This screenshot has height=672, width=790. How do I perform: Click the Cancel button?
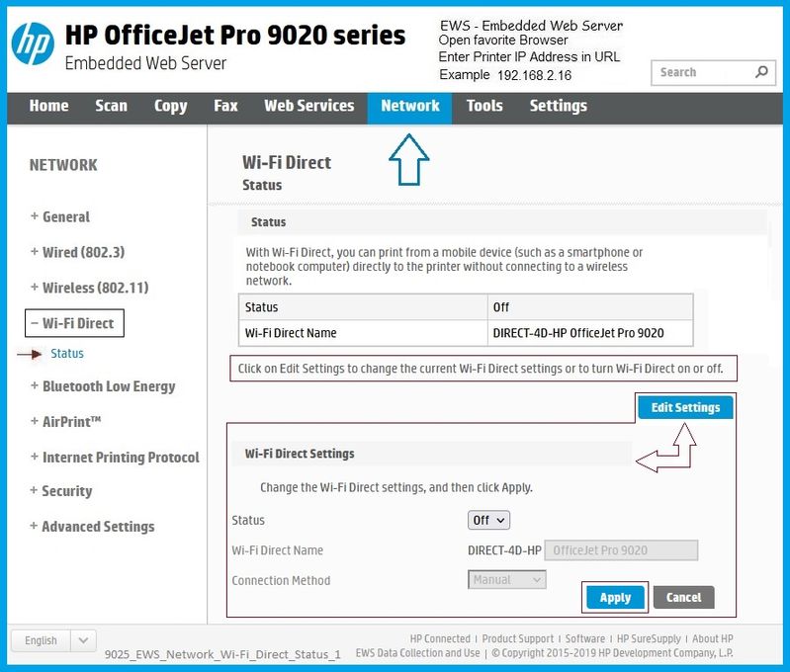683,598
